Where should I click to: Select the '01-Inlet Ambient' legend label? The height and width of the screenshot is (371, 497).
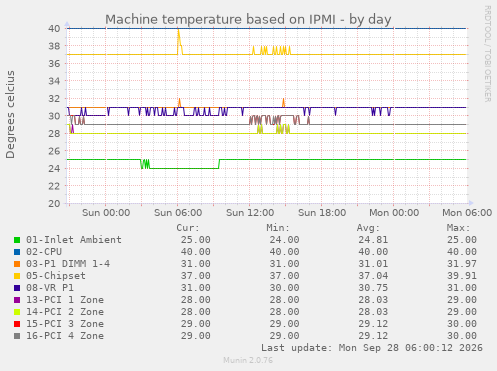click(x=74, y=240)
